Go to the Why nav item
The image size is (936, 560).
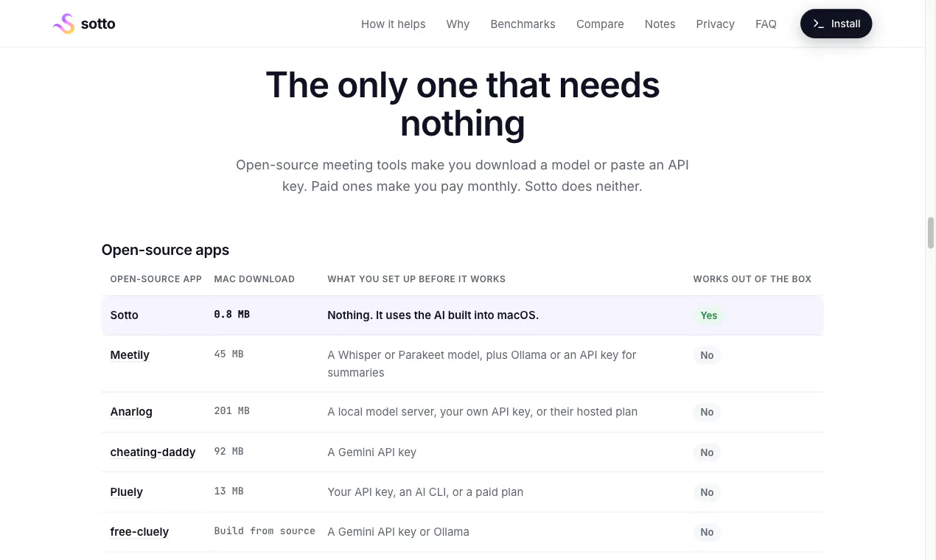(x=458, y=24)
